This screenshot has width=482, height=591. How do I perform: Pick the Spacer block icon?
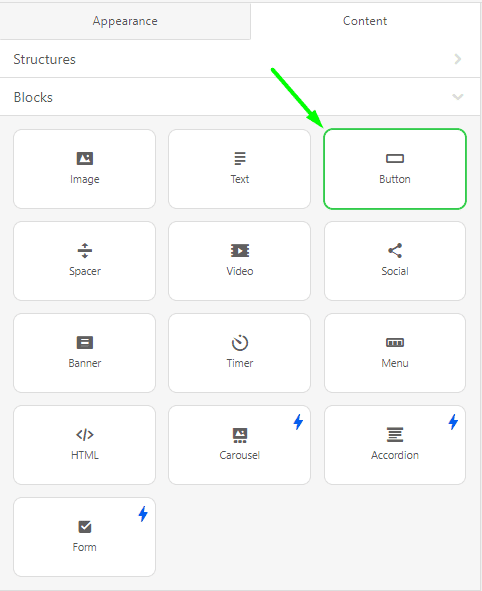[84, 250]
